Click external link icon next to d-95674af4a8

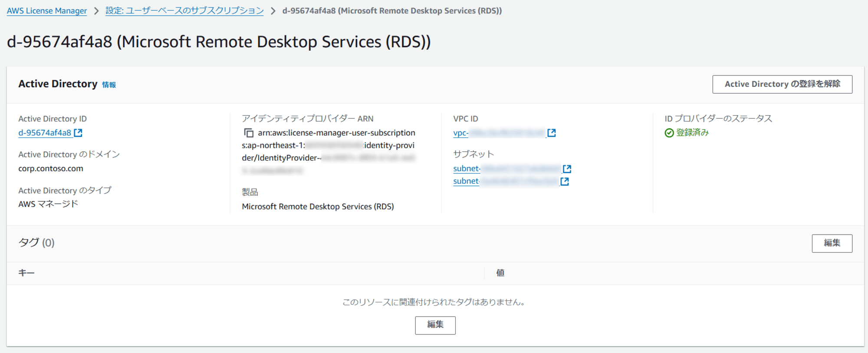pyautogui.click(x=78, y=133)
